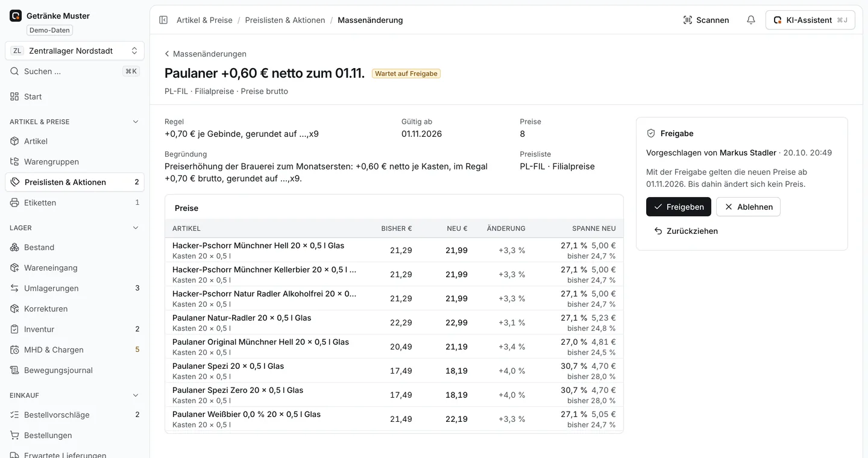This screenshot has height=458, width=868.
Task: Open Warengruppen in sidebar
Action: point(75,162)
